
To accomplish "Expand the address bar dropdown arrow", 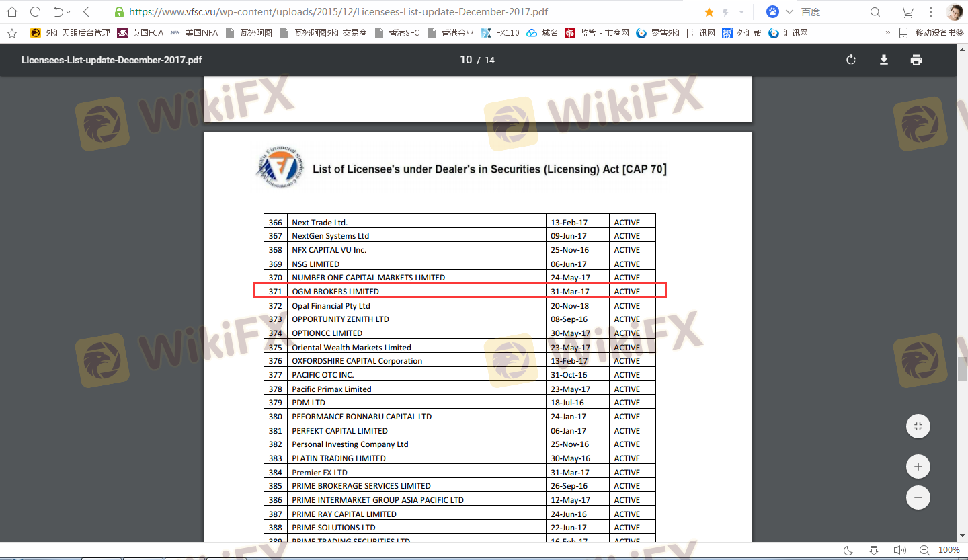I will pos(741,12).
